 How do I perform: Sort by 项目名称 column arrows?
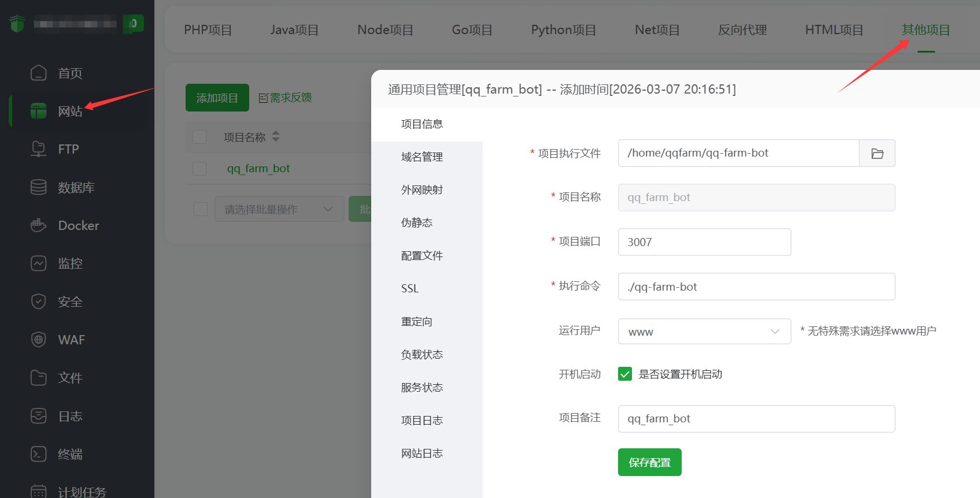tap(276, 136)
